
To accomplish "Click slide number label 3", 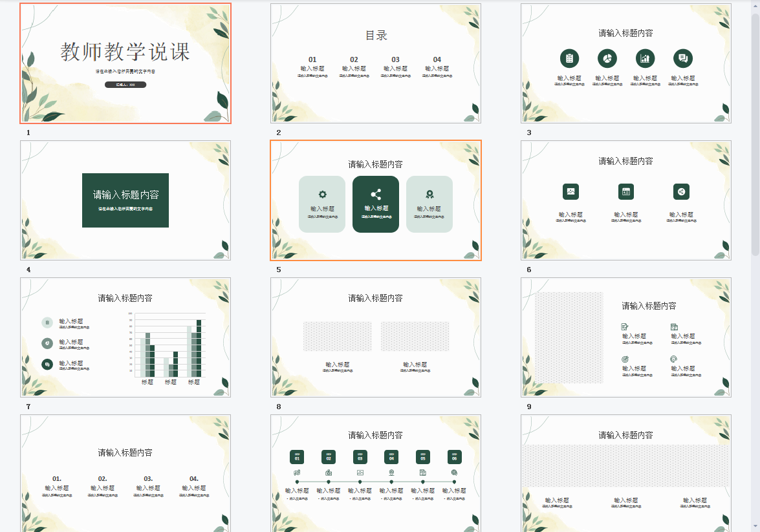I will coord(529,133).
